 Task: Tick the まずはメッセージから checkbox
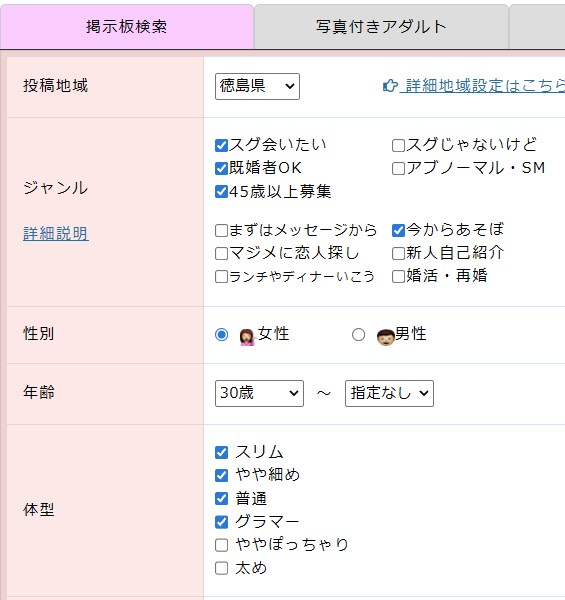pos(221,231)
